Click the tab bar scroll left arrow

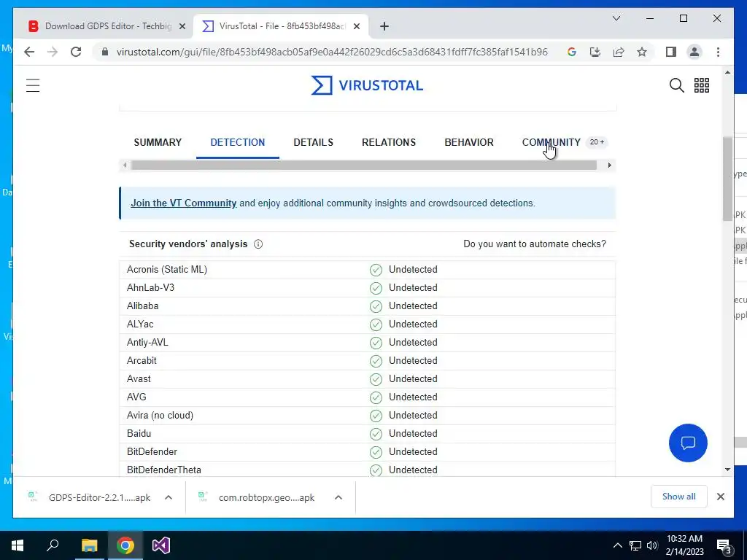[125, 166]
